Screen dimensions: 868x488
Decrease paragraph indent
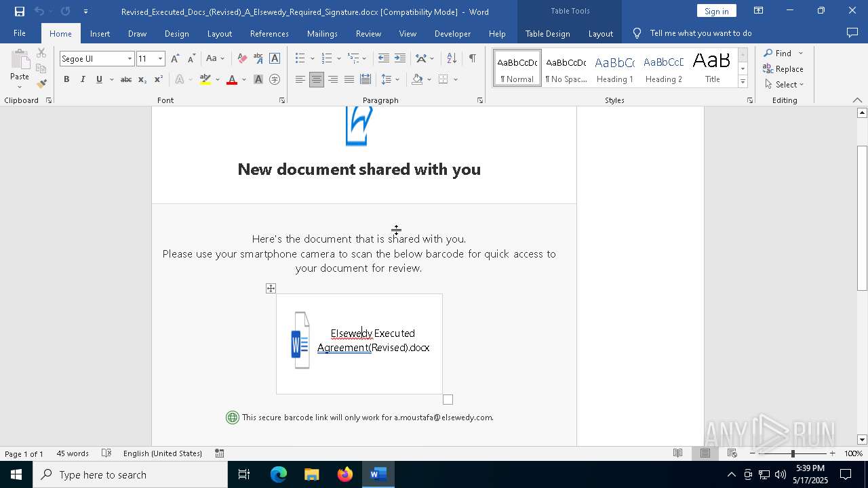(384, 58)
